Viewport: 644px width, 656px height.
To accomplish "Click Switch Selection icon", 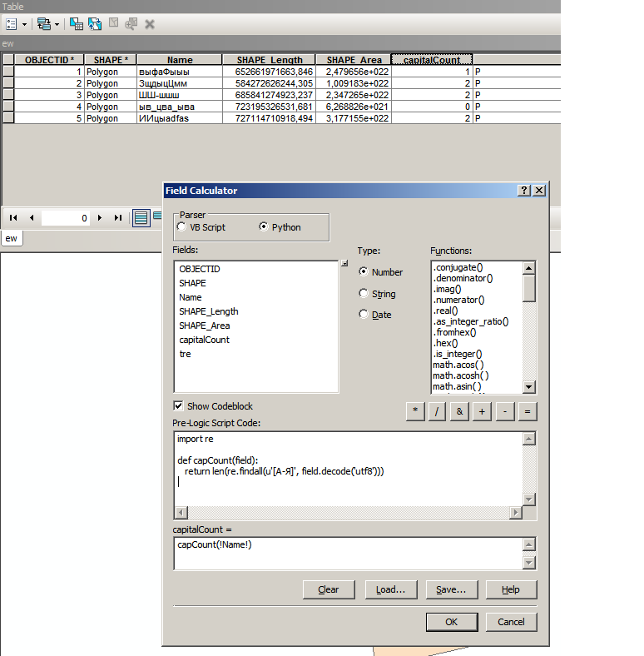I will click(95, 24).
